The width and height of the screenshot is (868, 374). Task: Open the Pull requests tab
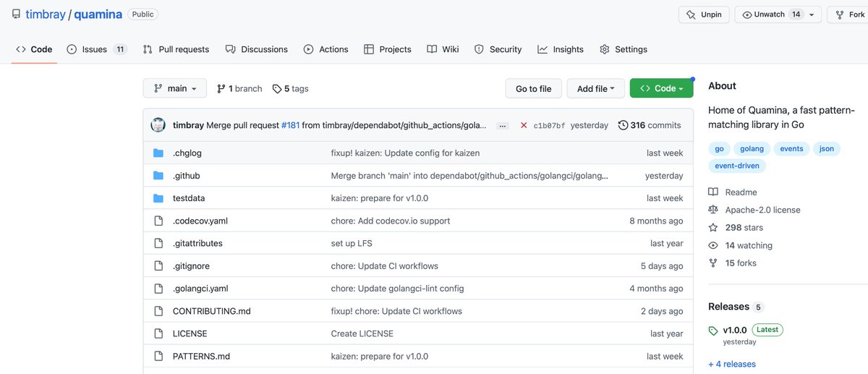pyautogui.click(x=176, y=49)
